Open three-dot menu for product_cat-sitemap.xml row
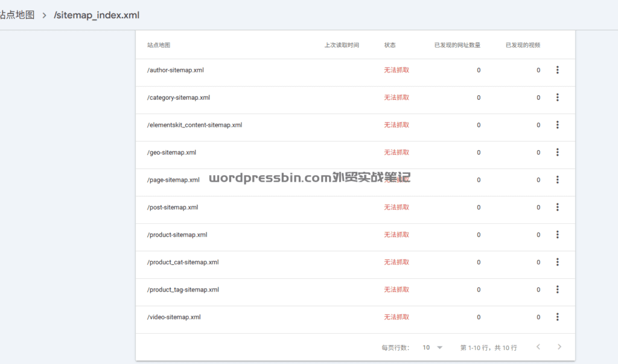The height and width of the screenshot is (364, 618). (557, 263)
